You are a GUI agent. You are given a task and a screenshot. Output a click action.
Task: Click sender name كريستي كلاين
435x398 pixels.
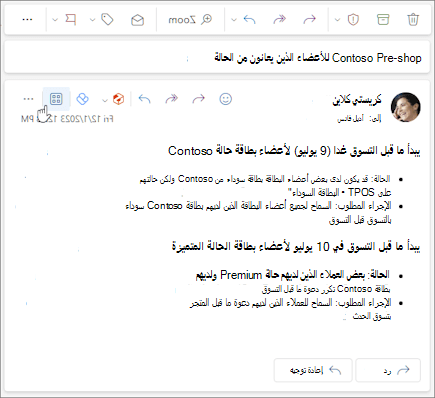pyautogui.click(x=357, y=100)
